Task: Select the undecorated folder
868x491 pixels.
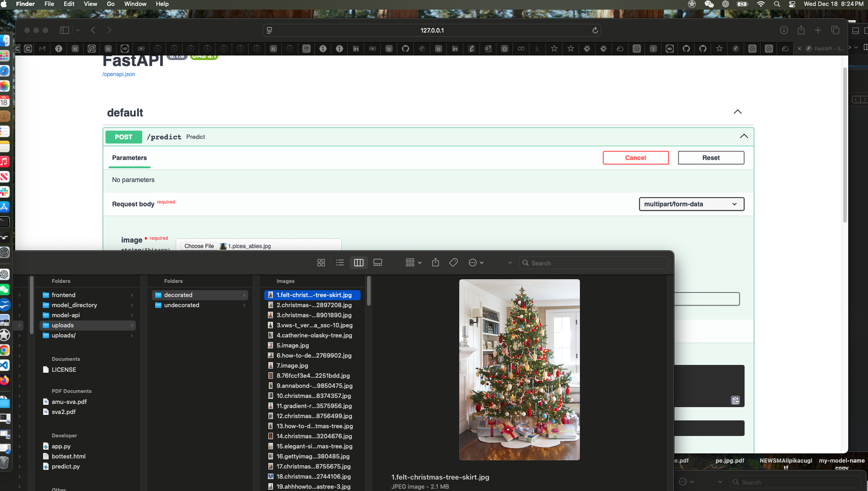Action: [x=182, y=305]
